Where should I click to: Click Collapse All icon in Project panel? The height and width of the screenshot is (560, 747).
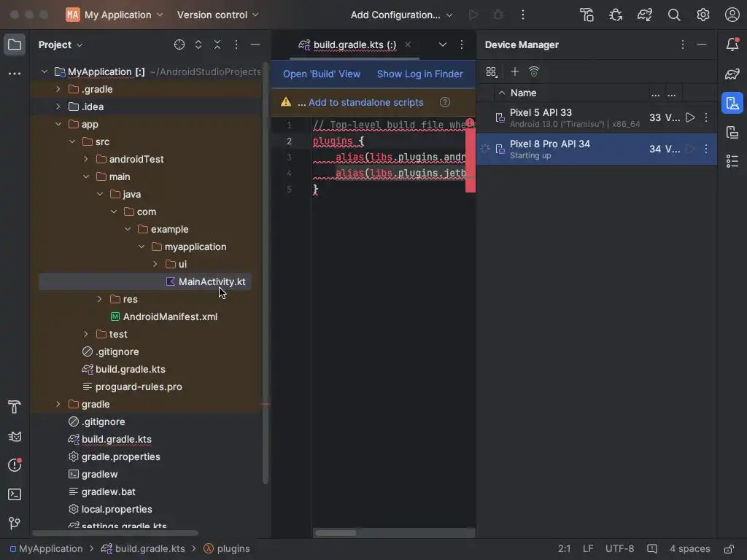pos(217,44)
